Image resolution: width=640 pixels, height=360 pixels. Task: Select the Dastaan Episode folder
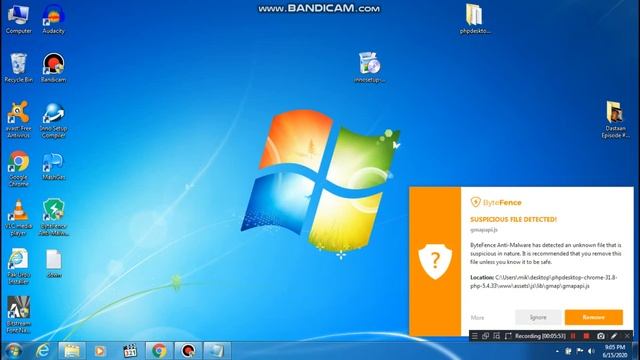tap(615, 119)
